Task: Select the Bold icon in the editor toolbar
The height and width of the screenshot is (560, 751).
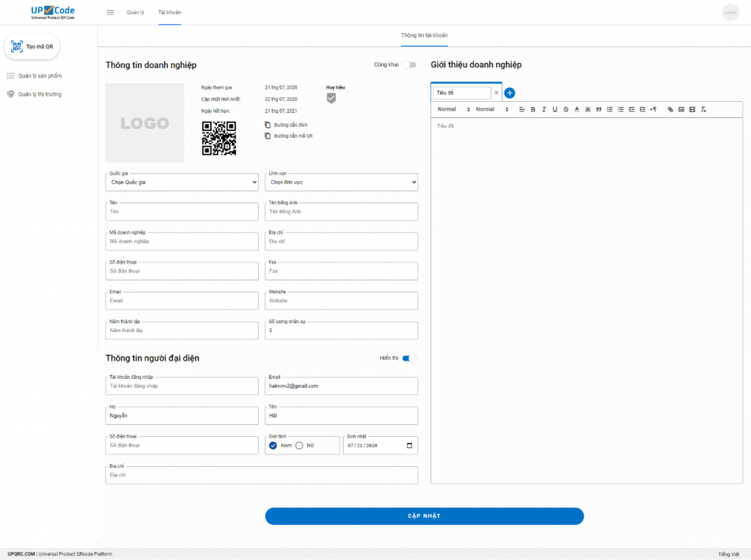Action: [532, 108]
